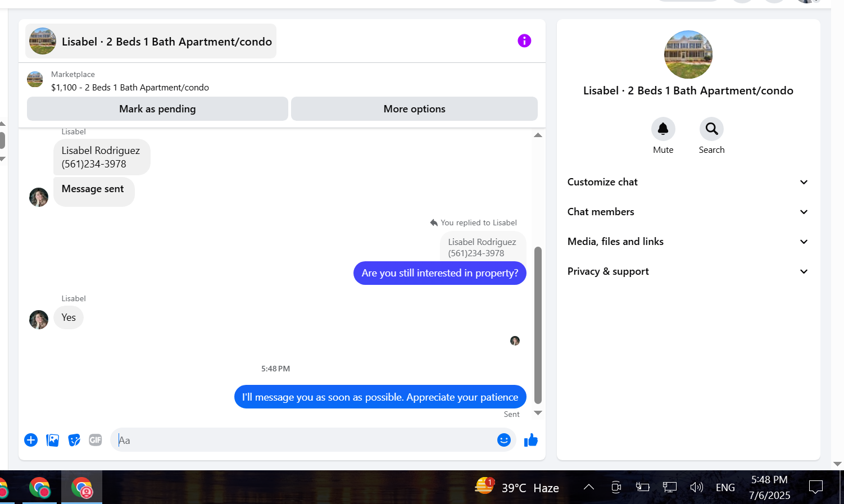Expand the Chat members section
844x504 pixels.
(x=688, y=212)
